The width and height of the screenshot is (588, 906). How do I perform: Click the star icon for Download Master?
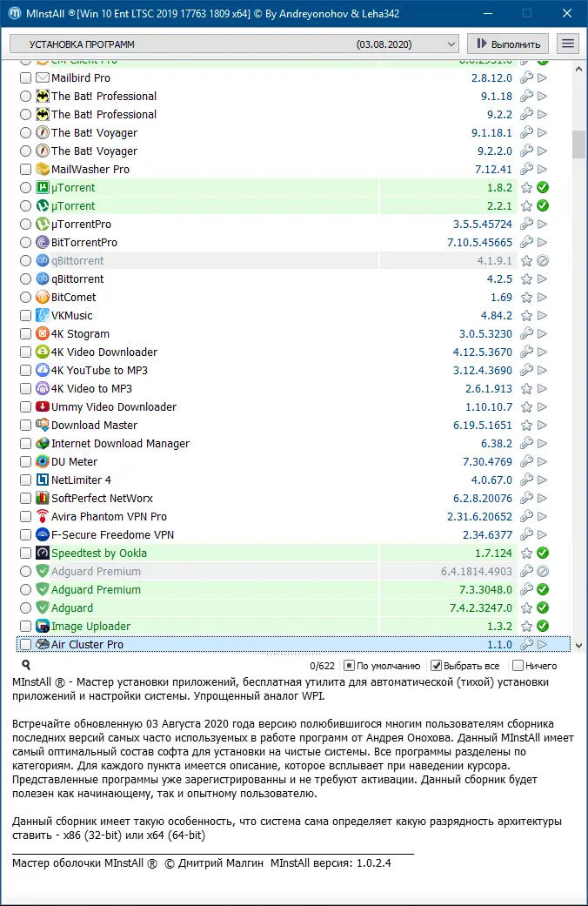coord(526,426)
